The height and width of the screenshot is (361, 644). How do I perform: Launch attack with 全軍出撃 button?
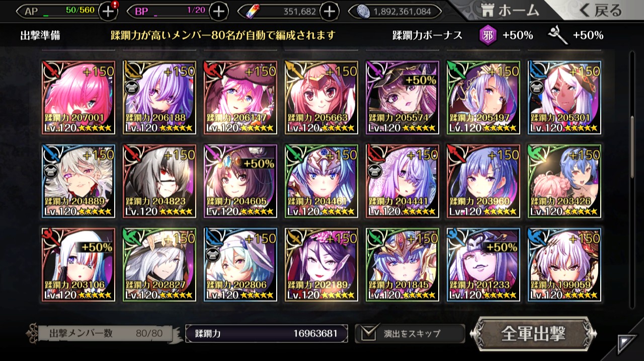533,334
